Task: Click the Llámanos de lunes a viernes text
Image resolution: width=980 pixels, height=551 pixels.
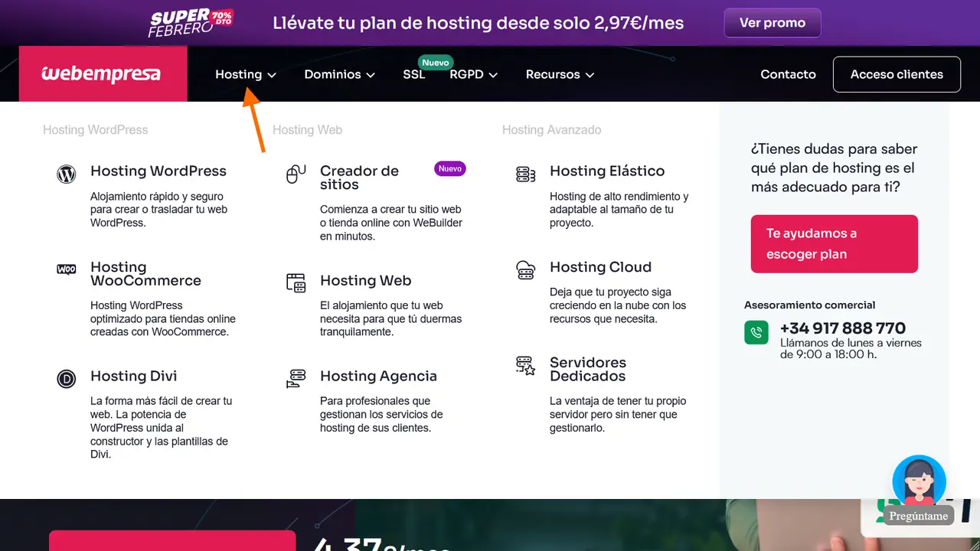Action: click(851, 349)
